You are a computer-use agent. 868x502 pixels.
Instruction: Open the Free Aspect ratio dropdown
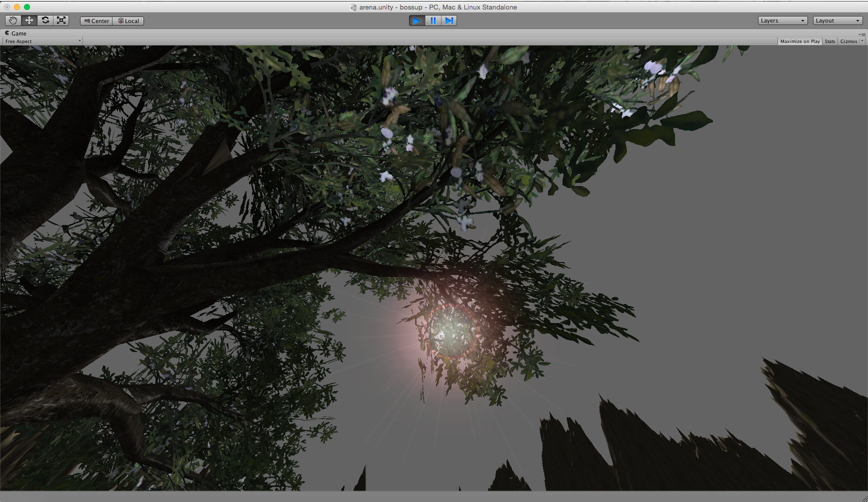pos(42,41)
